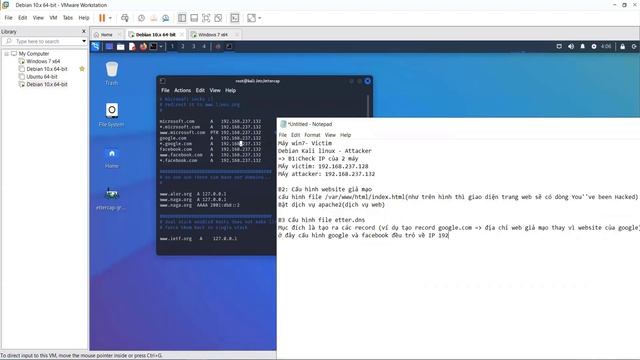Image resolution: width=640 pixels, height=360 pixels.
Task: Click the VMware pause virtual machine button
Action: click(102, 18)
